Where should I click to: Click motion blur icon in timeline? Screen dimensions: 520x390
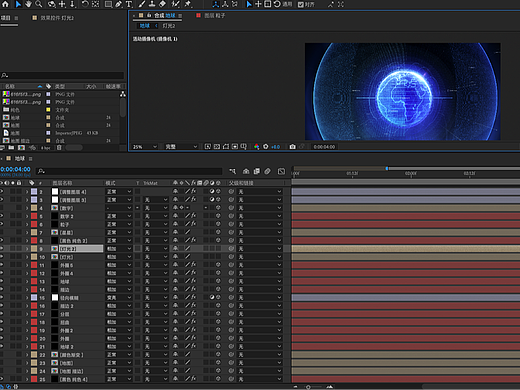(x=267, y=171)
